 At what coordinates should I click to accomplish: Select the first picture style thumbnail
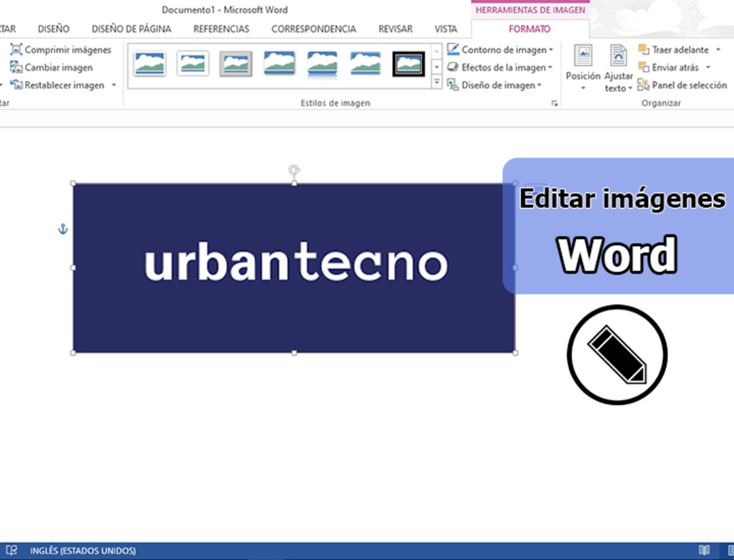149,63
